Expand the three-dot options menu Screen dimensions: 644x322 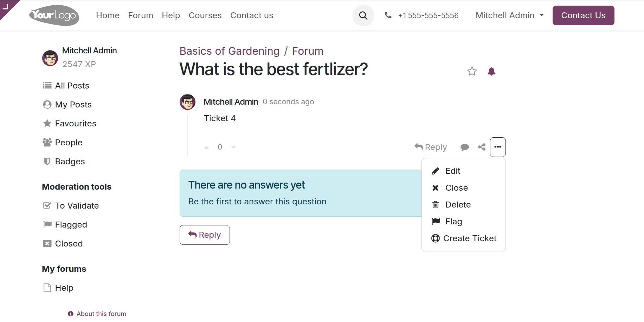(498, 147)
